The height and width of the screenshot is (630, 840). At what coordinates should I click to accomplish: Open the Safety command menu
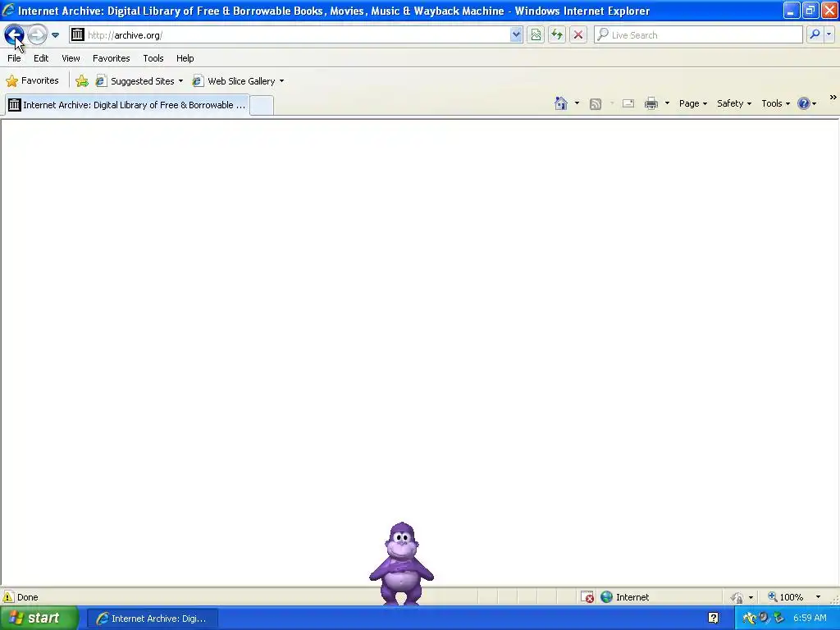click(x=734, y=103)
